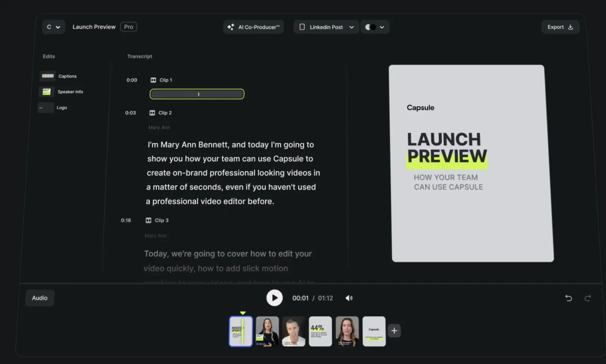The image size is (606, 364).
Task: Click the green playhead marker above the thumbnails
Action: click(x=243, y=313)
